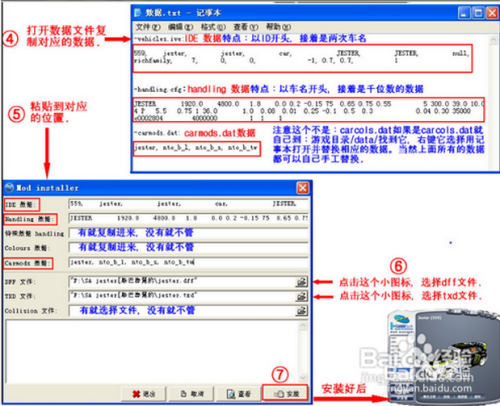
Task: Click the 'Handling 数据' label in Mod installer
Action: click(29, 219)
